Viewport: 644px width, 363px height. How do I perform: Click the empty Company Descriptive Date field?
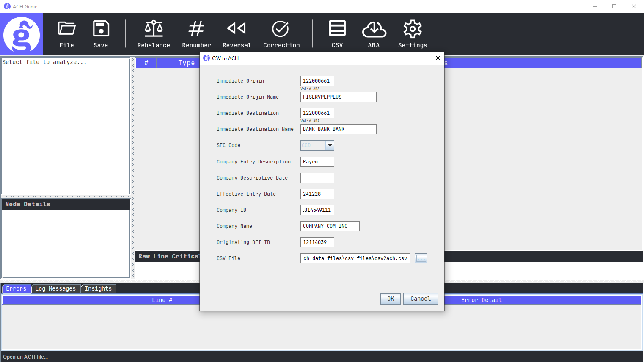pyautogui.click(x=317, y=178)
